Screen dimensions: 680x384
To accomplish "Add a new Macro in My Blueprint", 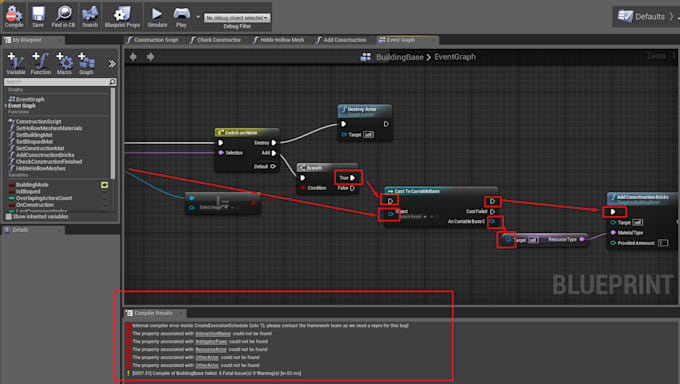I will (x=64, y=63).
